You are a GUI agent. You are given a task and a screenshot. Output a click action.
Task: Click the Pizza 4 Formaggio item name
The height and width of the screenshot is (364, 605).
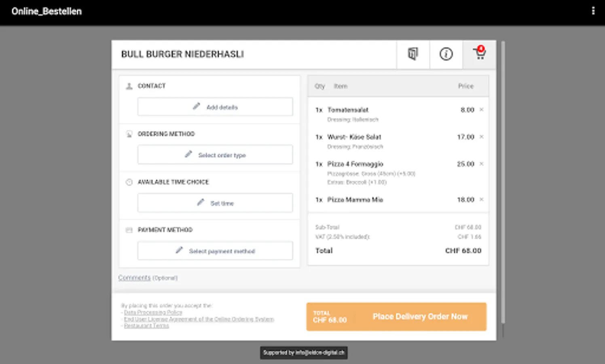(355, 164)
